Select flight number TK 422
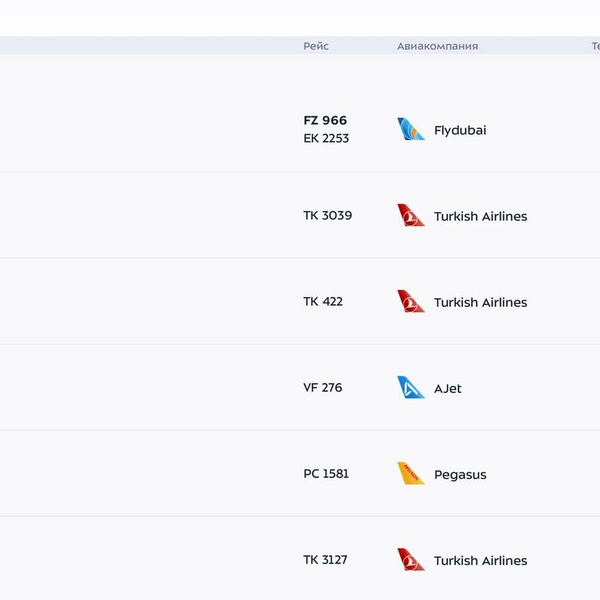The height and width of the screenshot is (600, 600). pyautogui.click(x=323, y=302)
